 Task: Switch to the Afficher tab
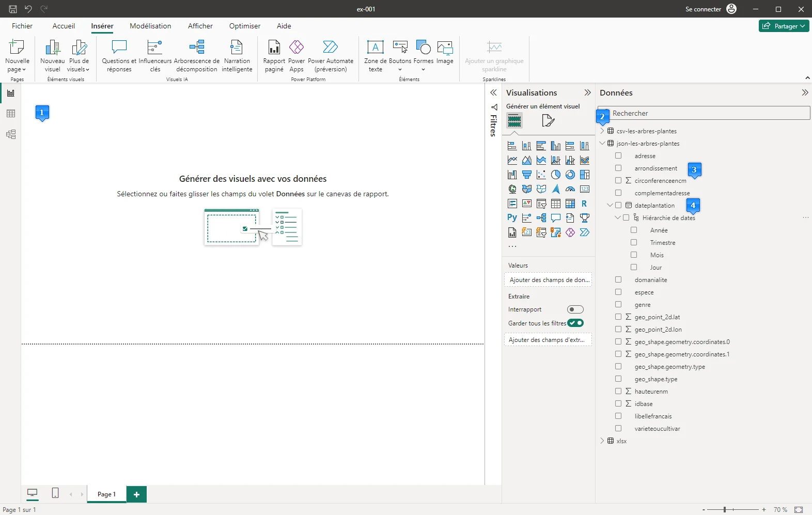(200, 26)
